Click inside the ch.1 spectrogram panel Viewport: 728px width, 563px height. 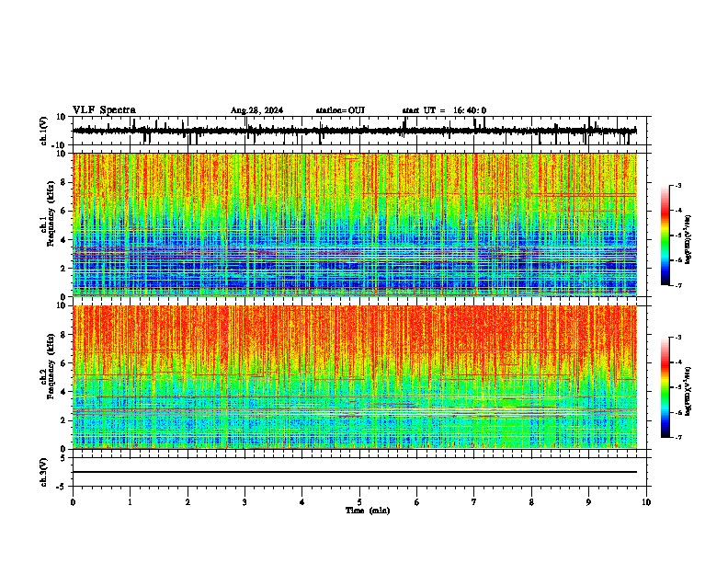pyautogui.click(x=355, y=224)
